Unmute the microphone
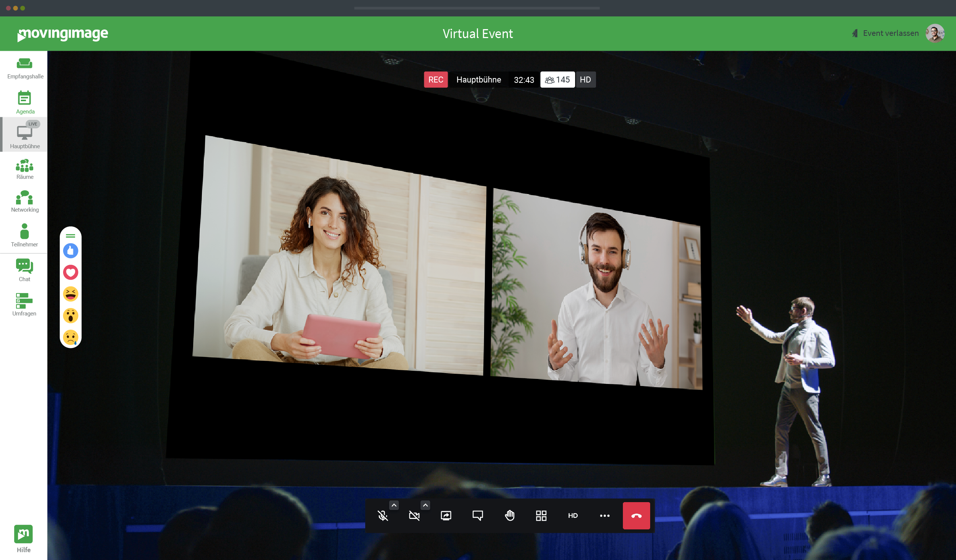 [x=383, y=515]
